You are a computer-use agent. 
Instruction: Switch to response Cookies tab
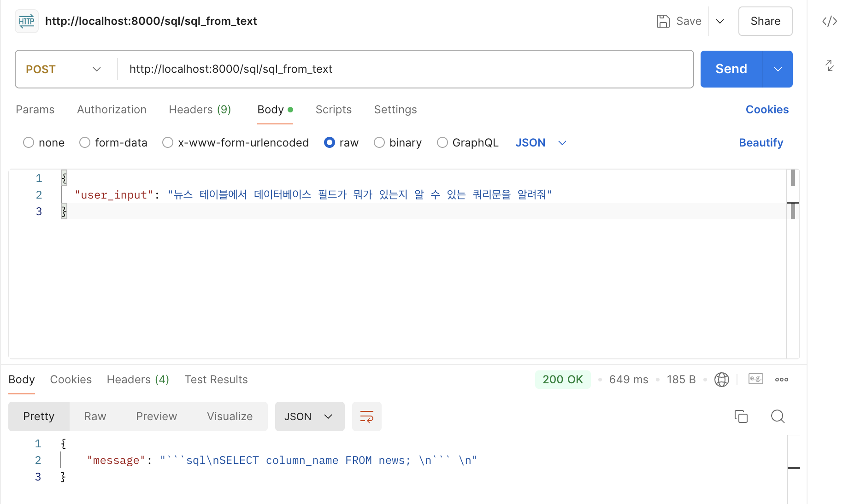tap(71, 380)
